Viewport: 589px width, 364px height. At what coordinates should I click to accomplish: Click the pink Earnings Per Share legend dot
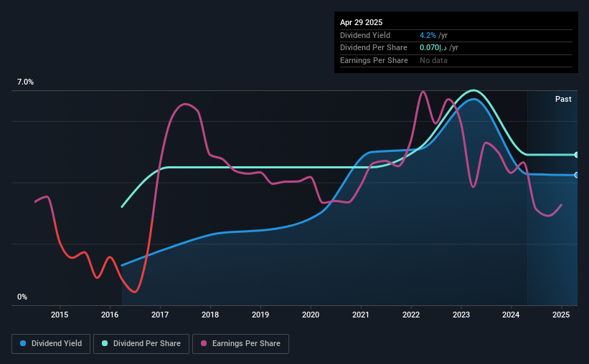pyautogui.click(x=204, y=343)
